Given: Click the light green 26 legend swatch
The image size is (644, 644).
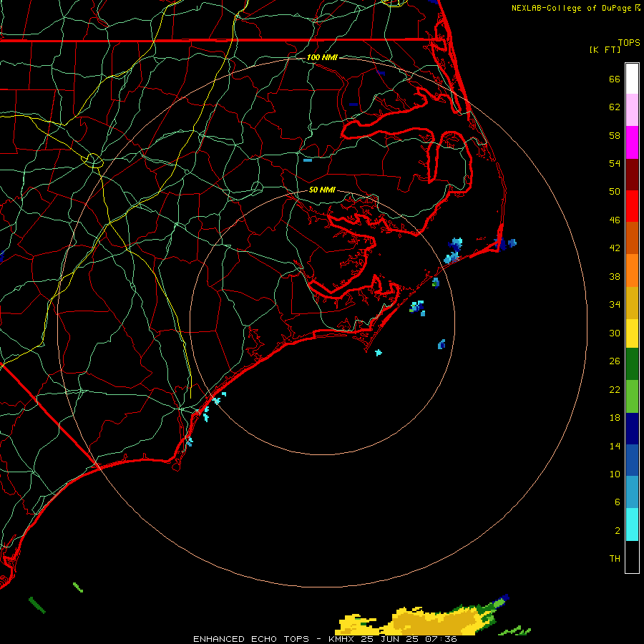Looking at the screenshot, I should 632,396.
